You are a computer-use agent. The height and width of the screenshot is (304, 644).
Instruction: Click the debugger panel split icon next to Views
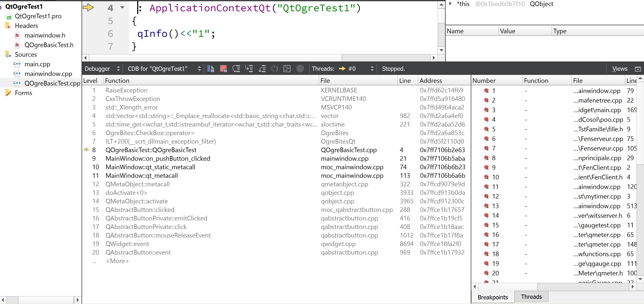[x=638, y=69]
